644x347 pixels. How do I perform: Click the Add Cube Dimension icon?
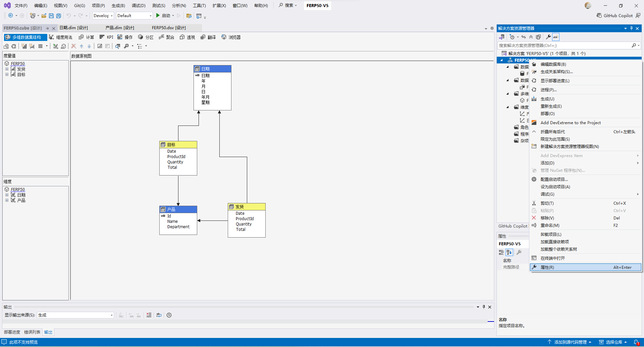point(56,46)
